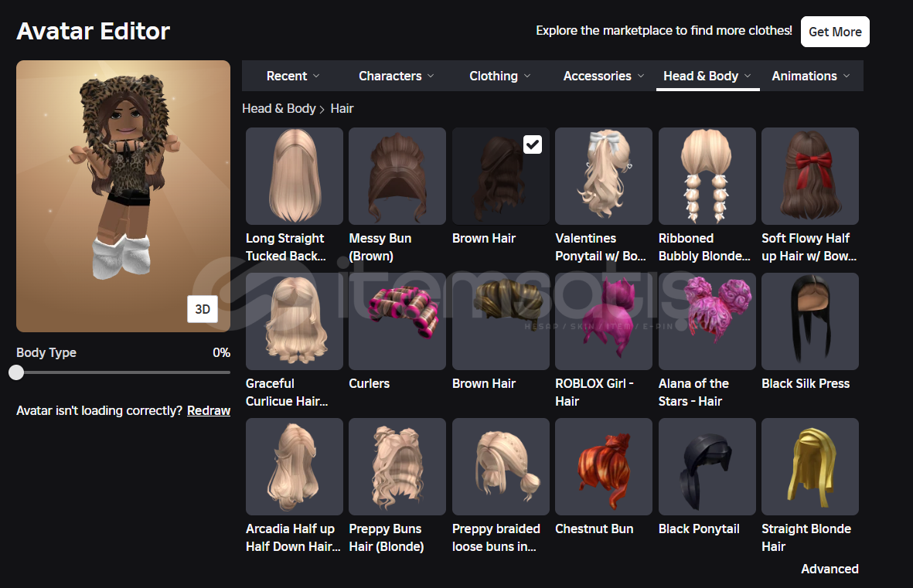Equip Preppy braided loose buns hair image
Viewport: 913px width, 588px height.
(x=501, y=467)
